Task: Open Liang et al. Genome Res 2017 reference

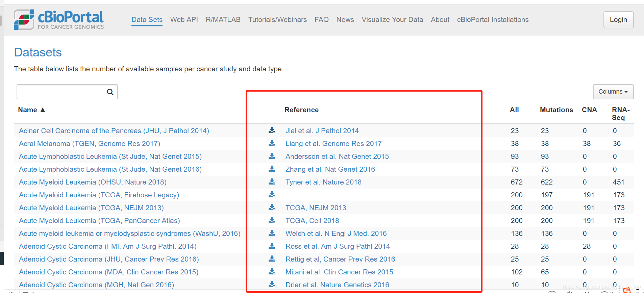Action: coord(333,144)
